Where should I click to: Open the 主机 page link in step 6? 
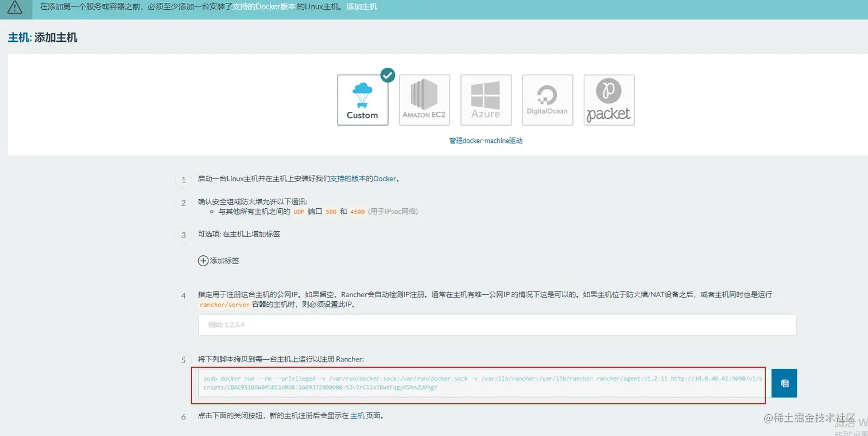[357, 415]
